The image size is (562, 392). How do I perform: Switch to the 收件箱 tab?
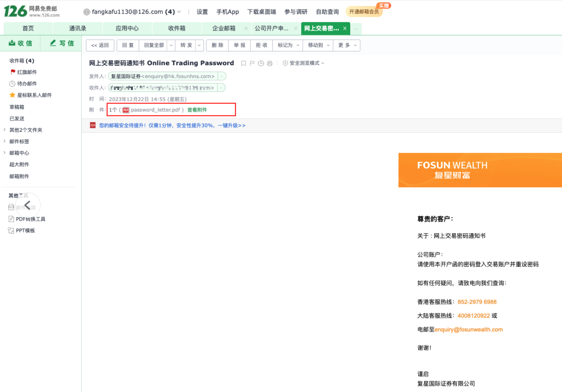(176, 28)
